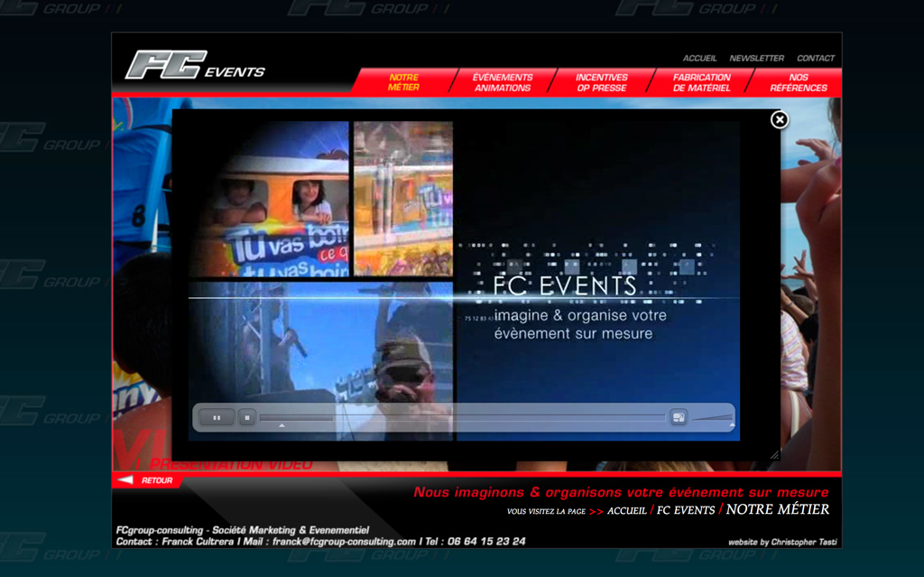Close the video popup with the X icon
Screen dimensions: 924x577
click(x=780, y=119)
